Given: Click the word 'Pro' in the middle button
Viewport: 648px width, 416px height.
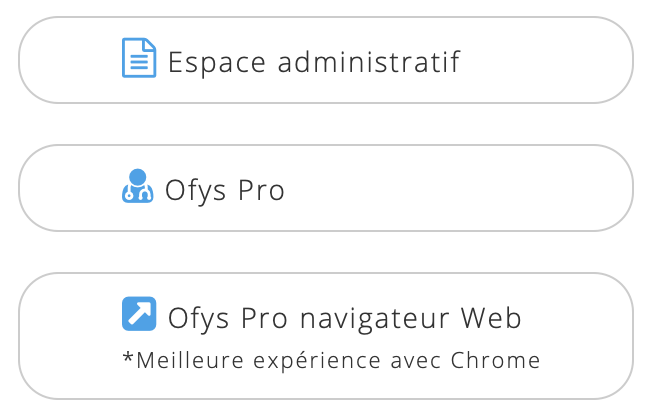Looking at the screenshot, I should [x=261, y=190].
